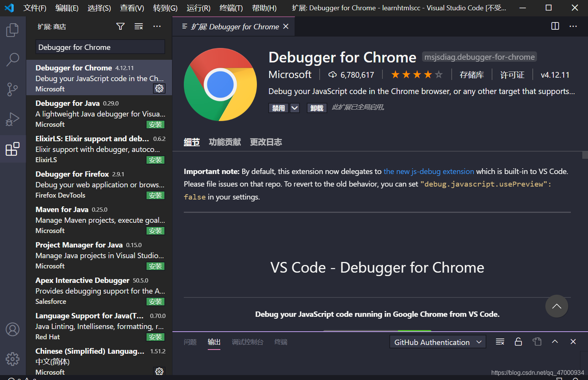Switch to the 问题 problems panel tab
This screenshot has height=380, width=588.
[190, 342]
